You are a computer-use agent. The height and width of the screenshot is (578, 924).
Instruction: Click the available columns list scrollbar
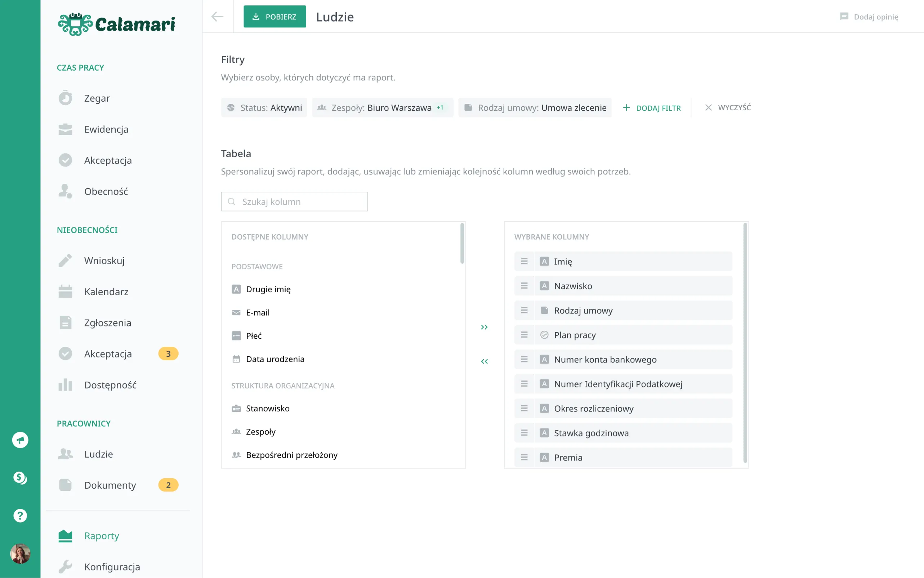click(x=463, y=244)
